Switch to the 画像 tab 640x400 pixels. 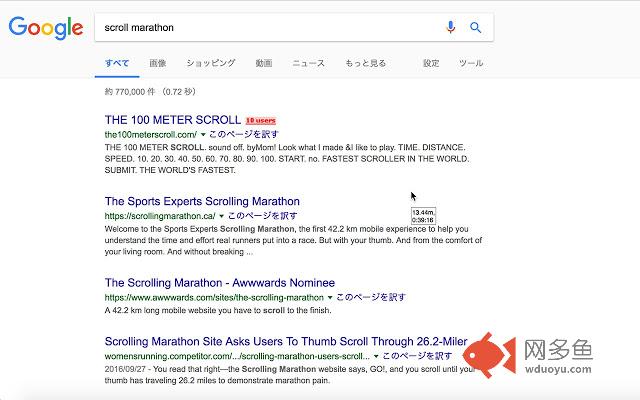pos(158,63)
